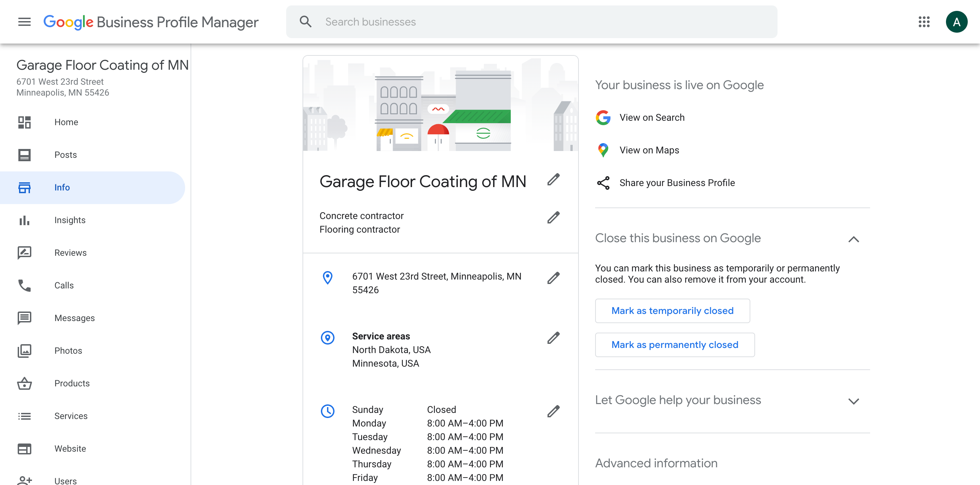Click the Home sidebar icon
980x485 pixels.
[25, 122]
